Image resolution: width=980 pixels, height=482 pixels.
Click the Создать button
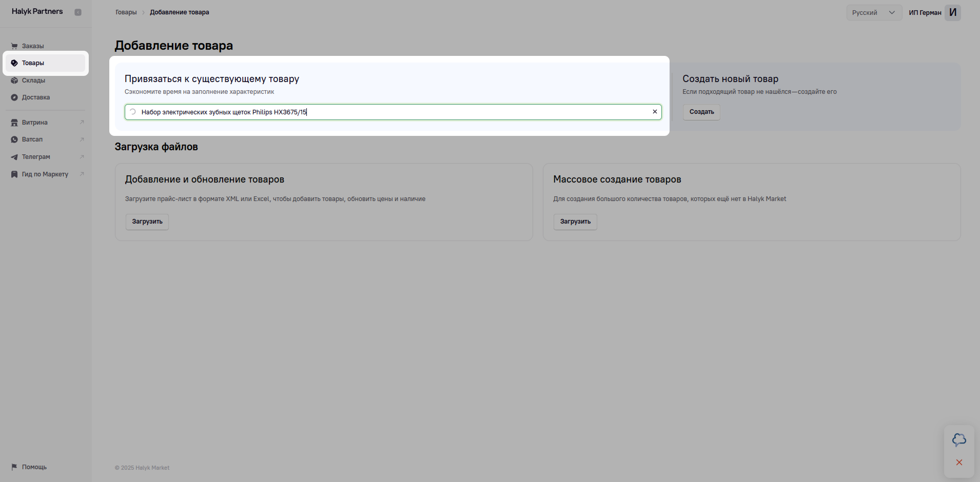[701, 112]
